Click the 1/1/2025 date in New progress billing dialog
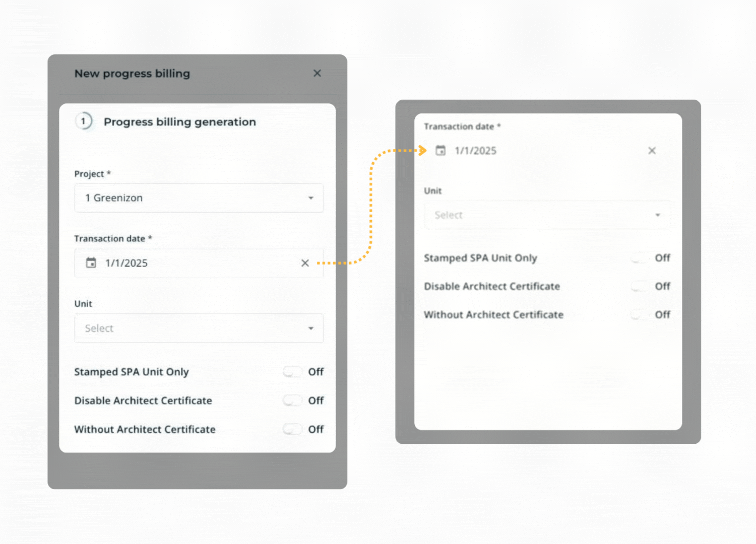The width and height of the screenshot is (756, 544). (127, 263)
